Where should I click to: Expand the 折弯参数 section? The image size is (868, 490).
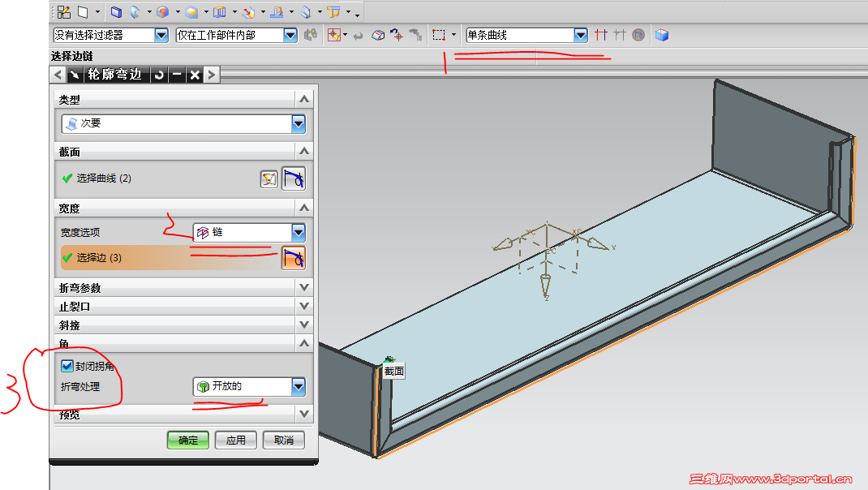coord(304,287)
